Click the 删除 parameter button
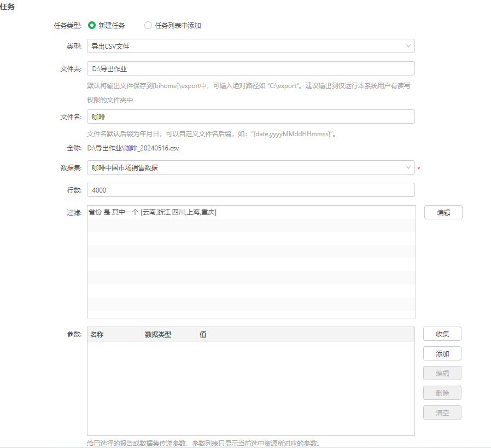The image size is (491, 448). click(442, 393)
